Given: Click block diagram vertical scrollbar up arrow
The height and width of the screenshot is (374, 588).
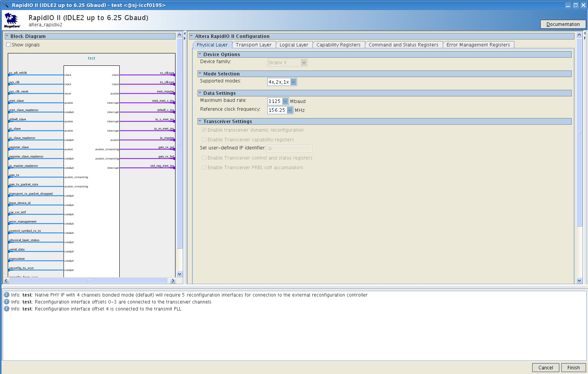Looking at the screenshot, I should tap(179, 35).
